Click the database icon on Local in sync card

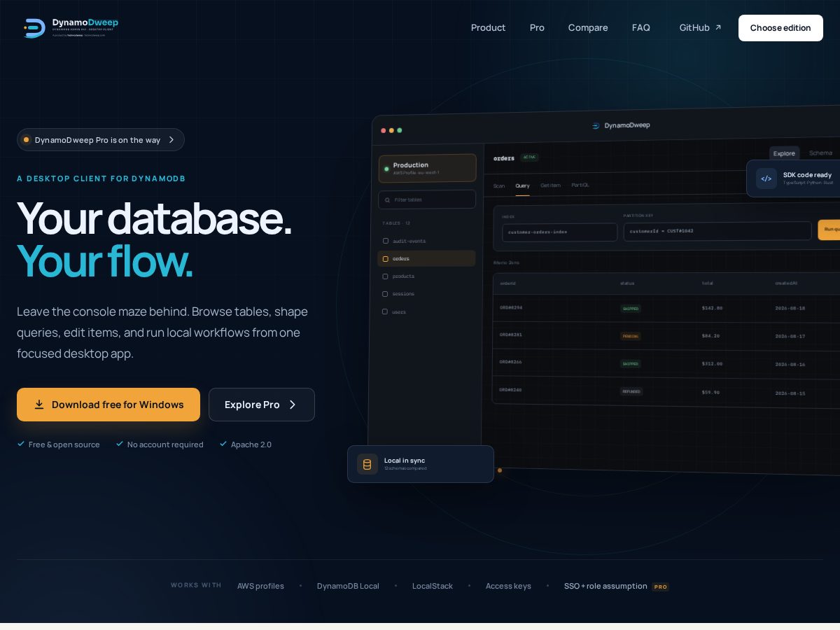[367, 464]
